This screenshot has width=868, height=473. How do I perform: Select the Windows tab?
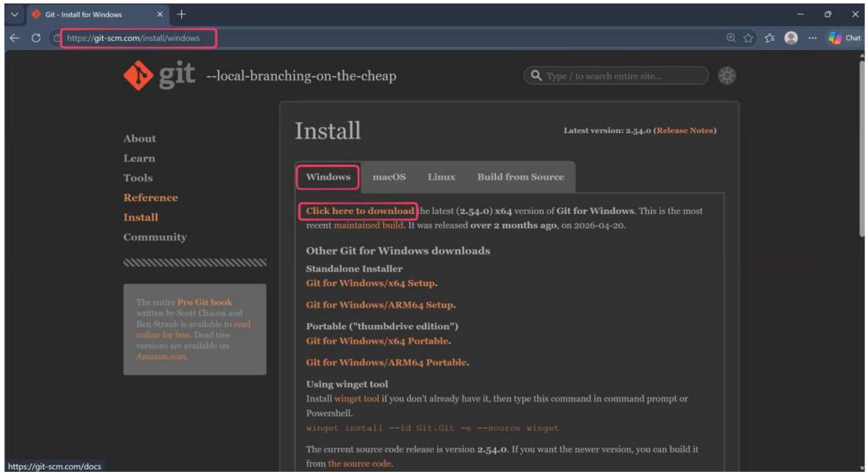[328, 177]
